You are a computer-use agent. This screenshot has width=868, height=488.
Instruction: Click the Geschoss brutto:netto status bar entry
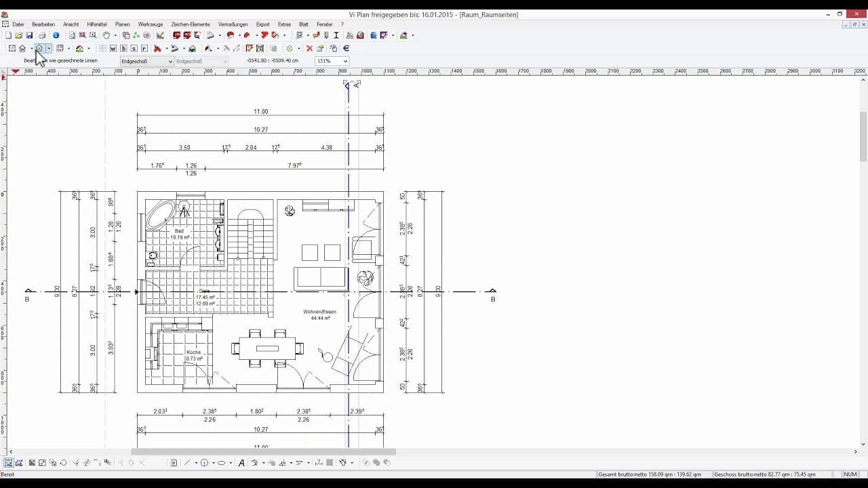pyautogui.click(x=765, y=474)
